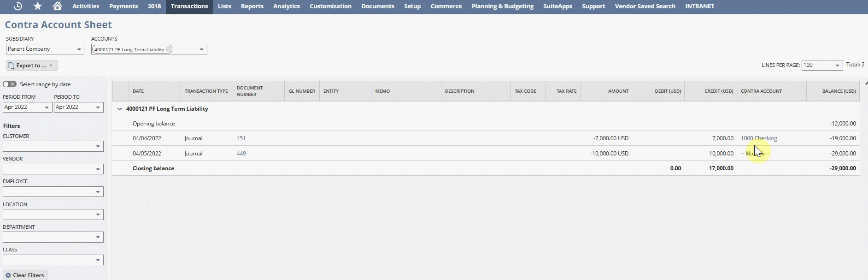Open the Location filter dropdown
Screen dimensions: 868x280
53,214
